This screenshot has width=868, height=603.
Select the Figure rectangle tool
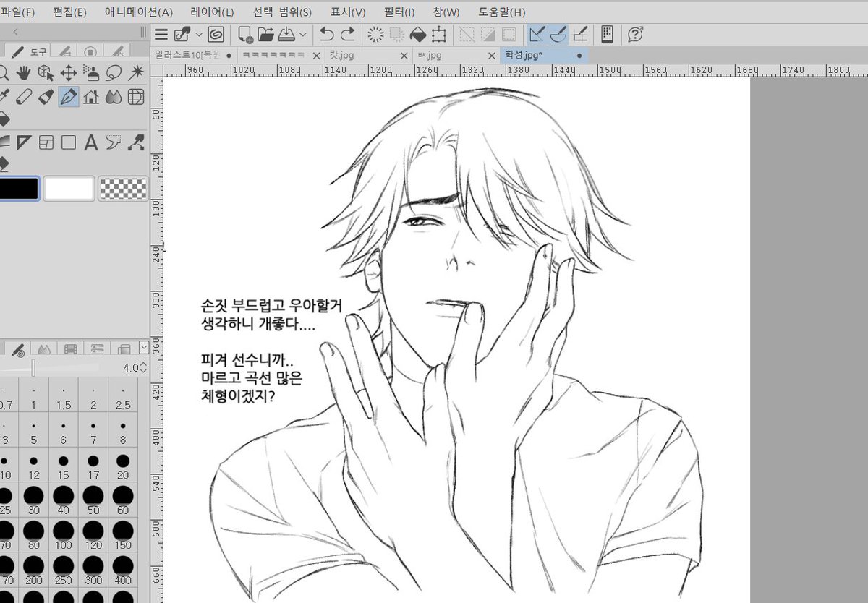(x=69, y=142)
